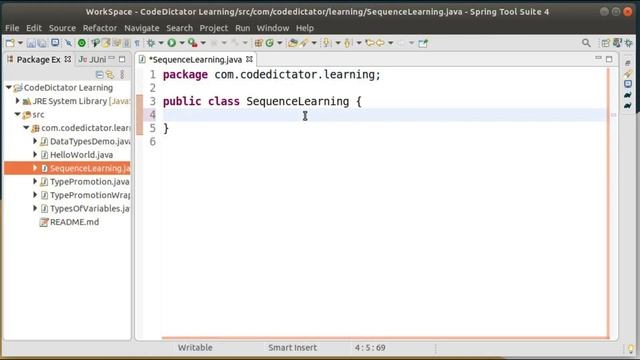Image resolution: width=640 pixels, height=360 pixels.
Task: Open the Help menu
Action: coord(304,28)
